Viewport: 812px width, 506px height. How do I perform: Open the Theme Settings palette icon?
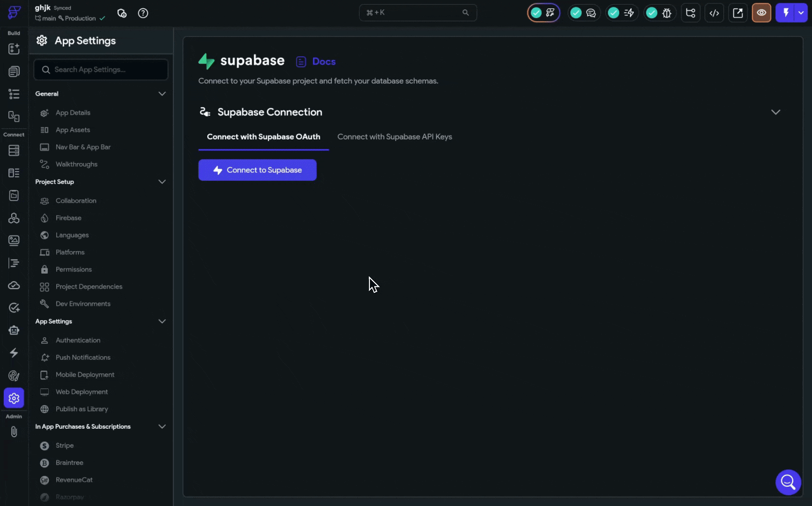14,375
